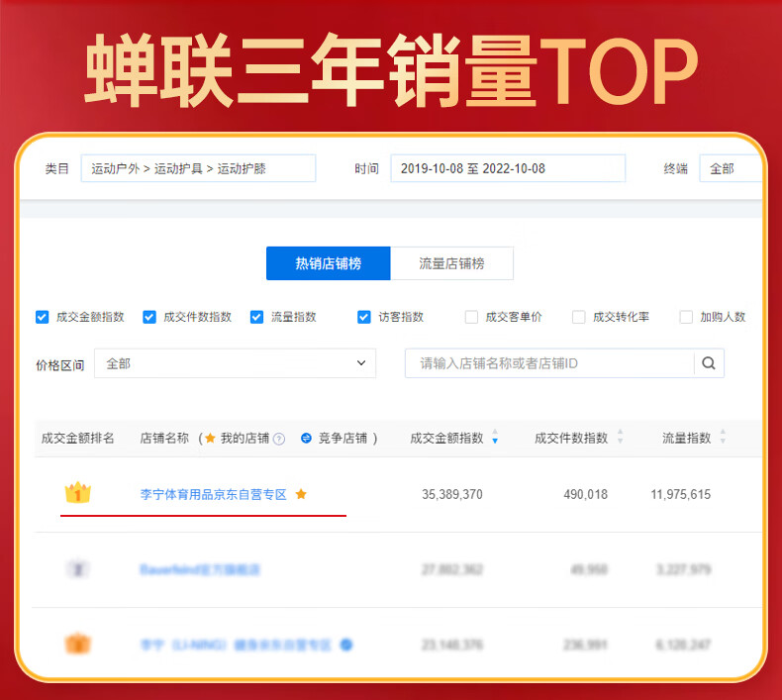Uncheck the 流量指数 checkbox
The height and width of the screenshot is (700, 782).
tap(256, 317)
